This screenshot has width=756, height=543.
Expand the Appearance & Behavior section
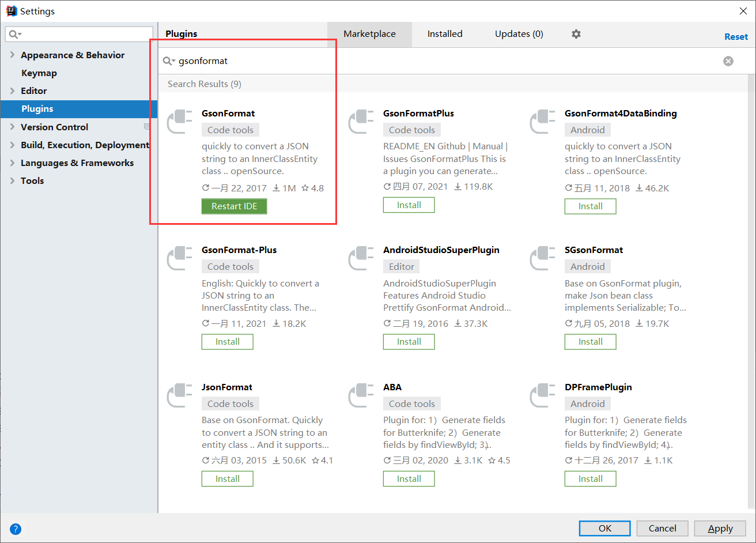[x=12, y=55]
